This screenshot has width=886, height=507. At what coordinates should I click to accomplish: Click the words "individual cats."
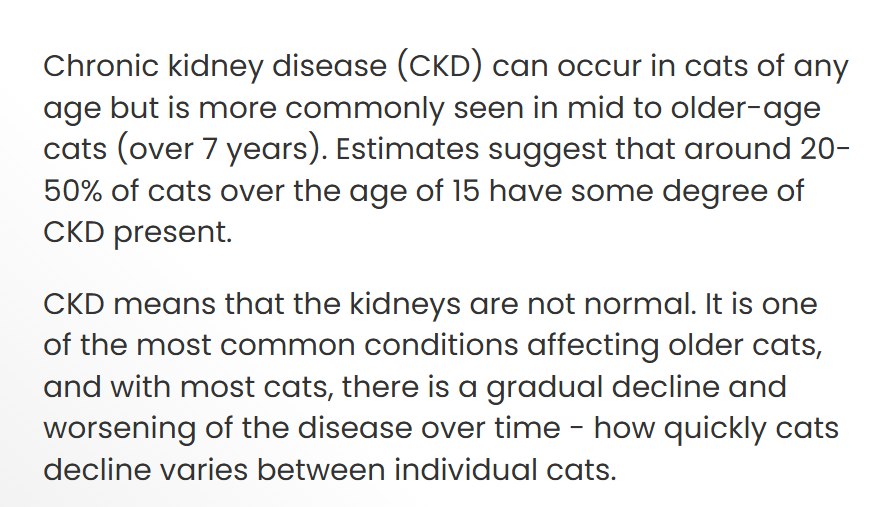coord(505,470)
